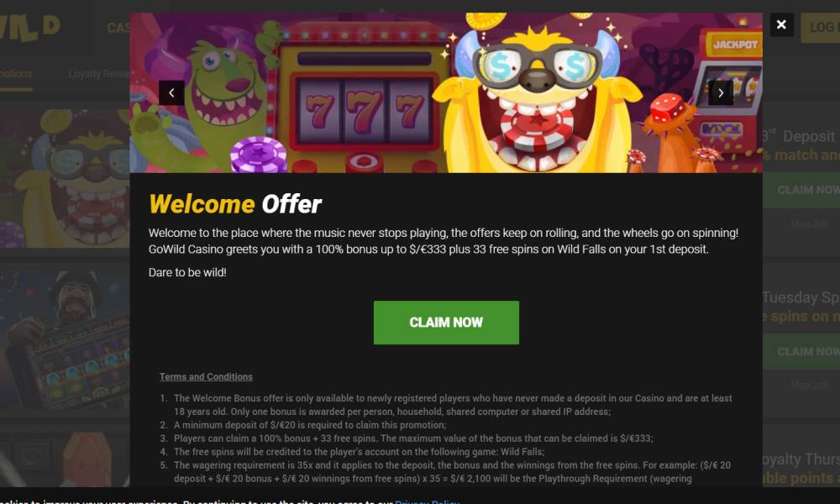Go to the previous banner slide

pos(171,93)
